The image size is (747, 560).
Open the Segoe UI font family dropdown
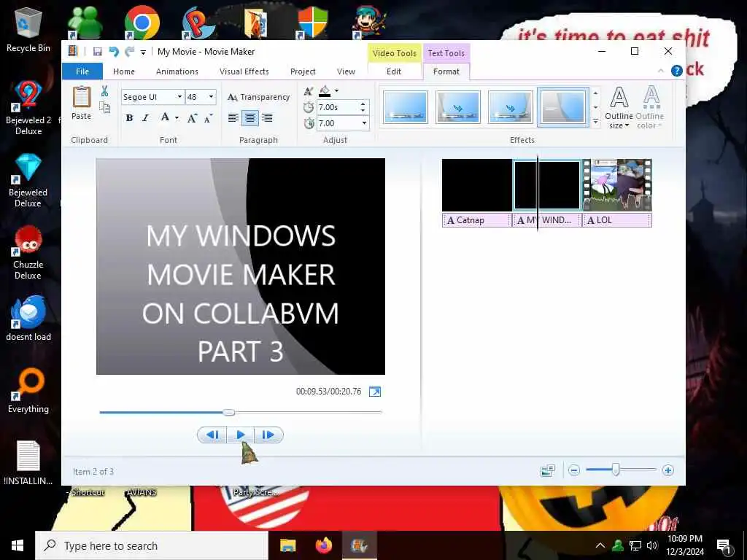tap(179, 97)
